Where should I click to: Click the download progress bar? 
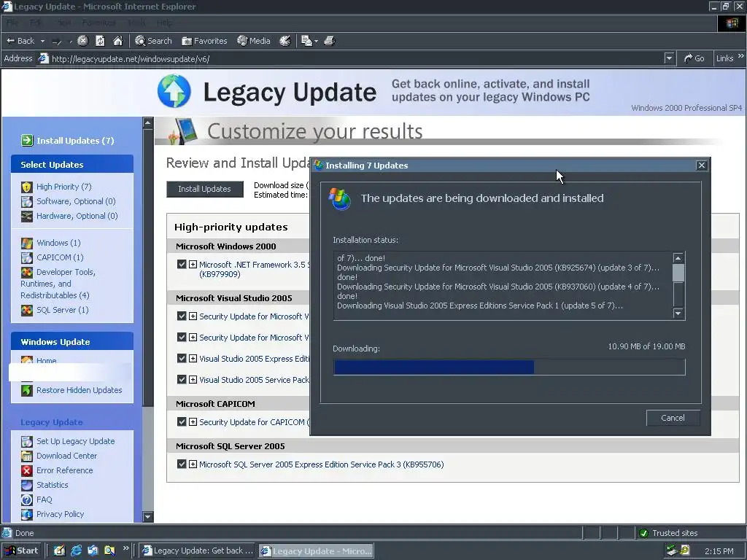508,367
